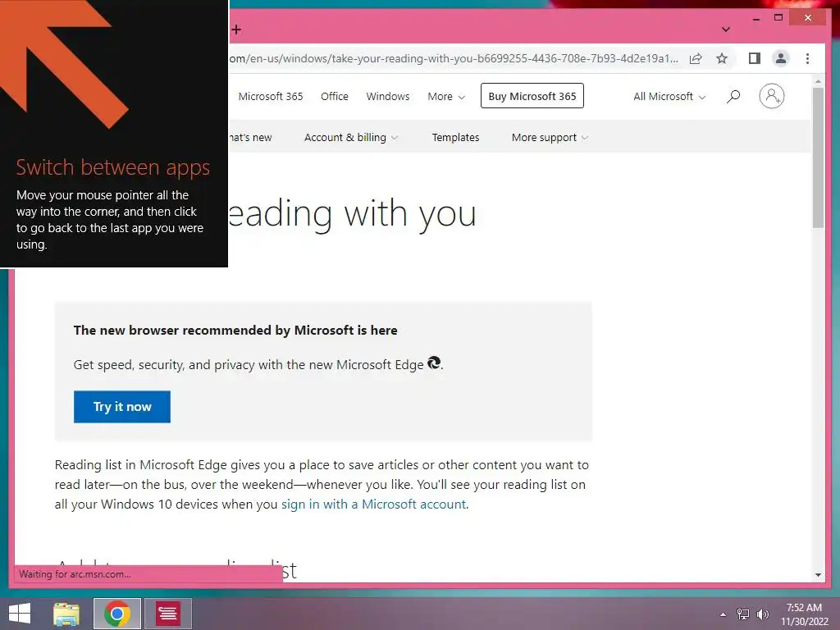Open the Windows nav link
This screenshot has width=840, height=630.
point(388,97)
